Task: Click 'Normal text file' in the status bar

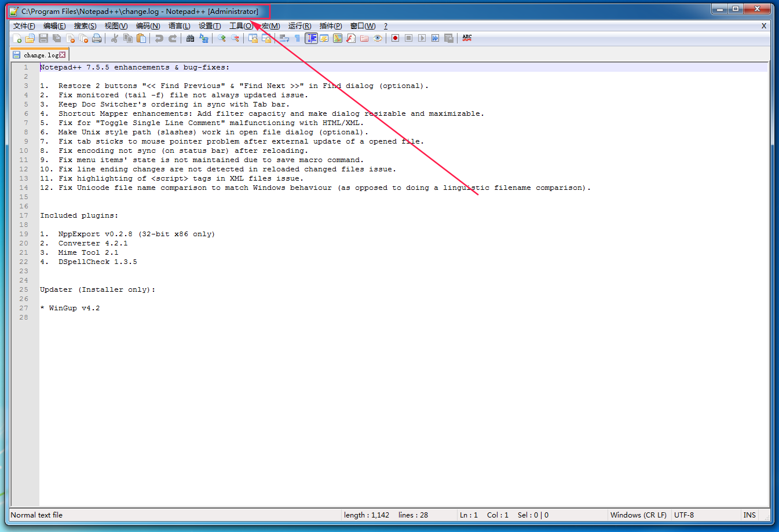Action: click(36, 515)
